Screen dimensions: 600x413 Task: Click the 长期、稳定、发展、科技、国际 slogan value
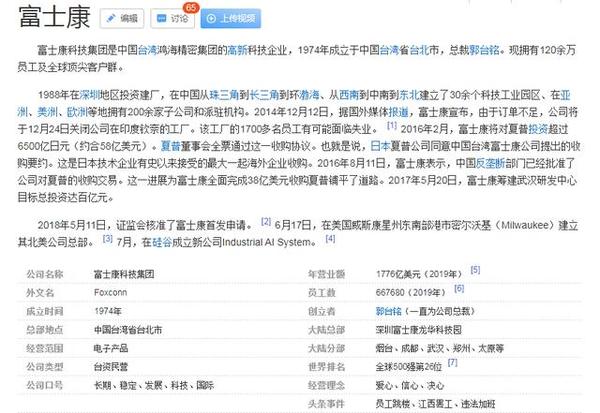point(154,385)
